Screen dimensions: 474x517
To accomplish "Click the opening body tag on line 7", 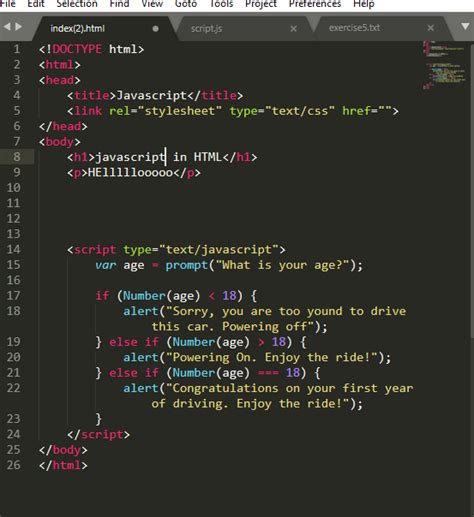I will pyautogui.click(x=60, y=142).
